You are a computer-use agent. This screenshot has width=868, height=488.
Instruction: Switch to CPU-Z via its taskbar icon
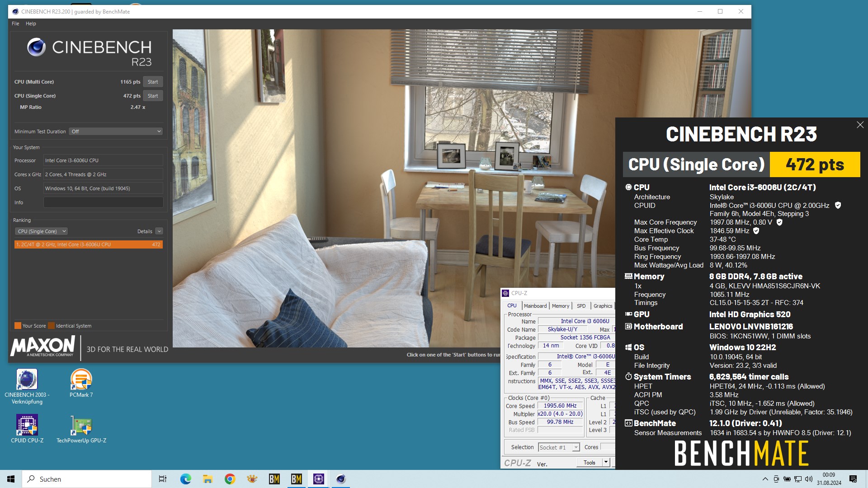point(318,479)
